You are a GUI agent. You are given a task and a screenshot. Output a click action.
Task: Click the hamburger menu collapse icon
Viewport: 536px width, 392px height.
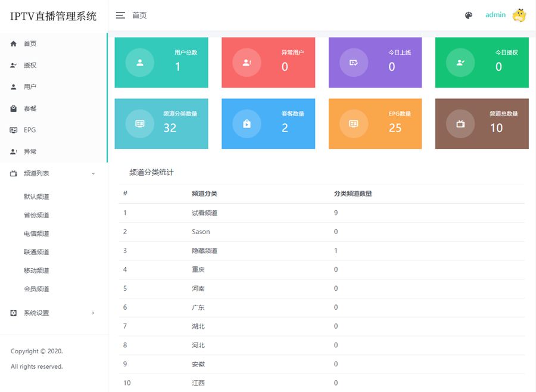point(120,15)
